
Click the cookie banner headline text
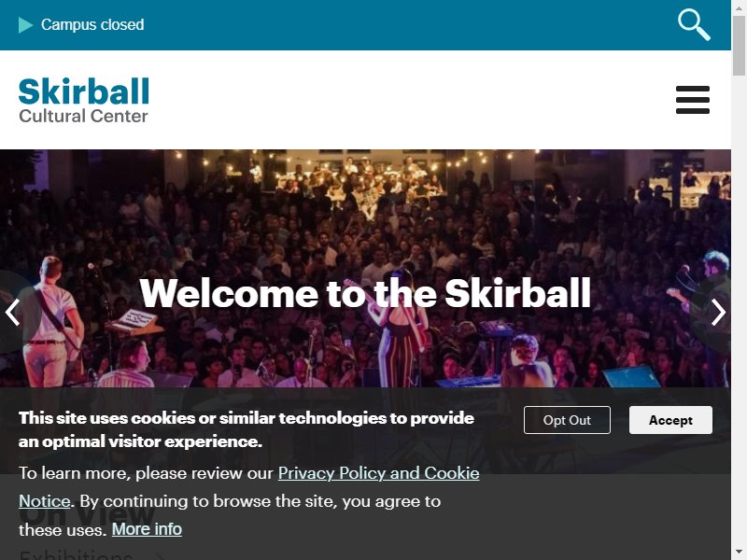[x=247, y=429]
